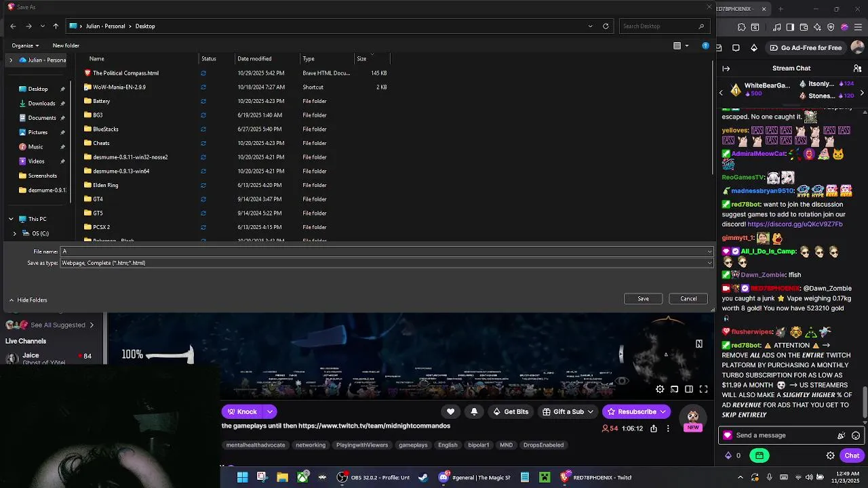
Task: Open discord.gg invite link in chat
Action: tap(795, 224)
